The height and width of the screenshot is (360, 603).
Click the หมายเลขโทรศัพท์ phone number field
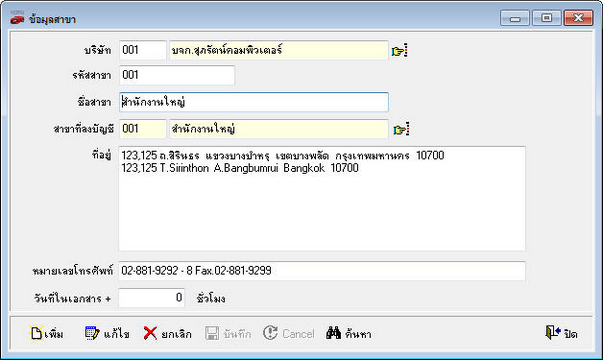pos(322,271)
